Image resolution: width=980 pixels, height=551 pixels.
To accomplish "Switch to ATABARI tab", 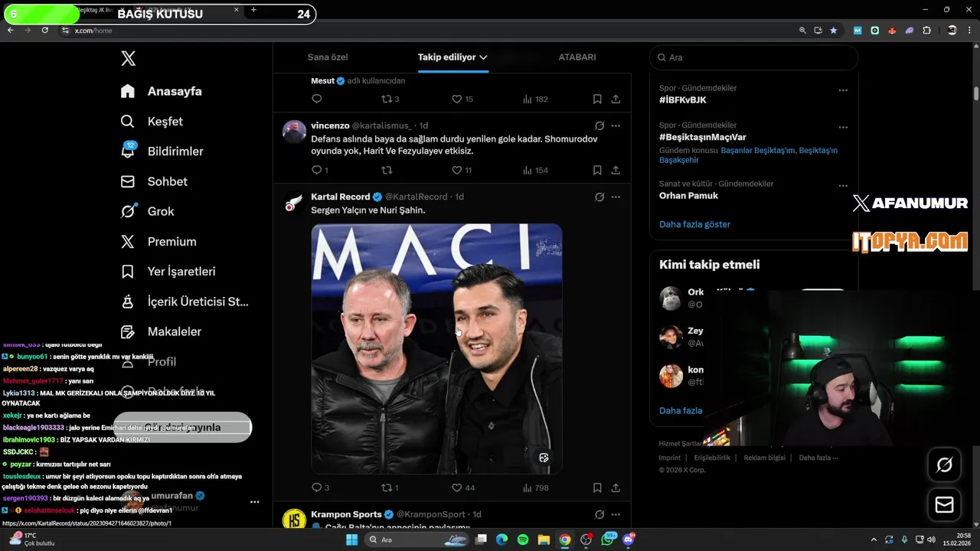I will pos(577,57).
